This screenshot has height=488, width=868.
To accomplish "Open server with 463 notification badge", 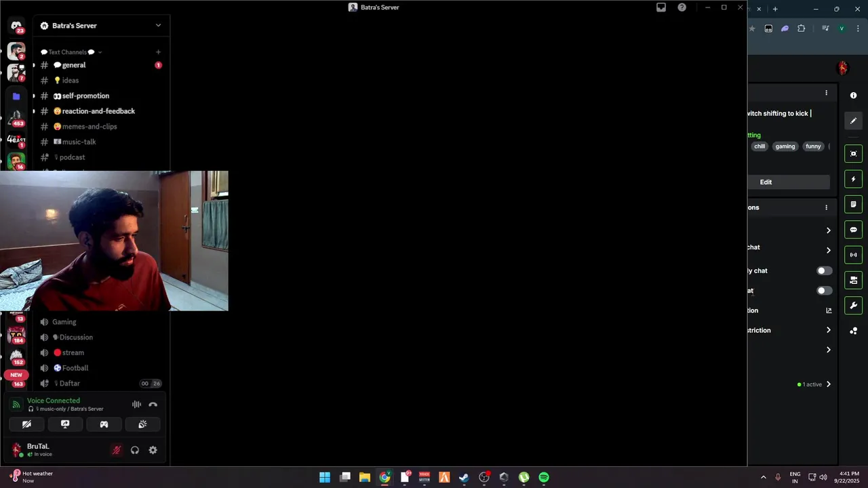I will (x=16, y=117).
